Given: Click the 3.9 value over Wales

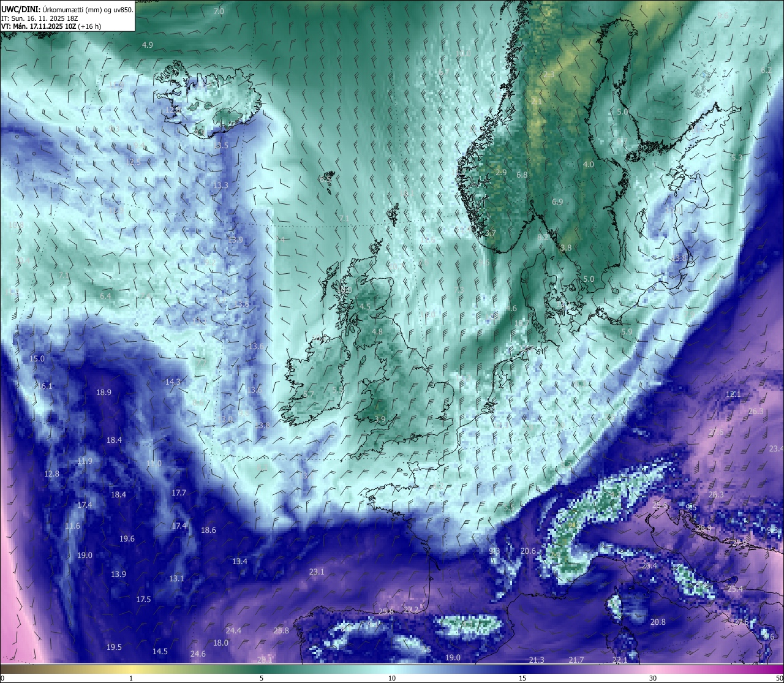Looking at the screenshot, I should 380,419.
